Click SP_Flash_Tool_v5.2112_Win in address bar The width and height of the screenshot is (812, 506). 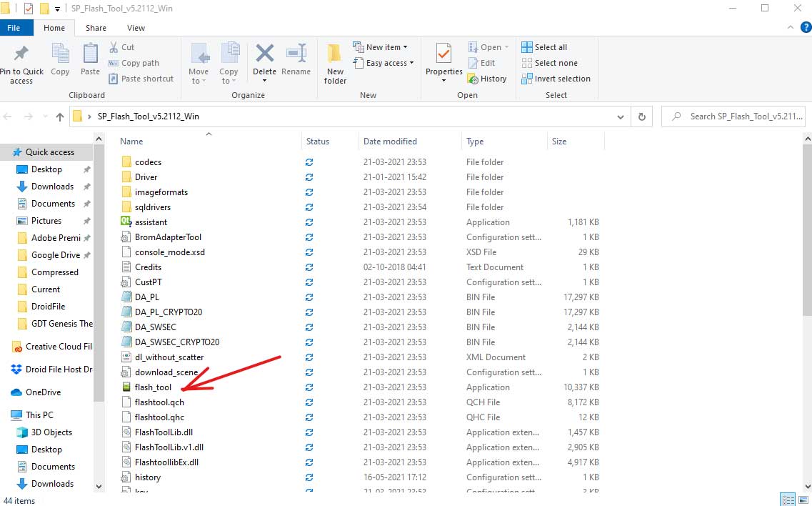pos(148,116)
